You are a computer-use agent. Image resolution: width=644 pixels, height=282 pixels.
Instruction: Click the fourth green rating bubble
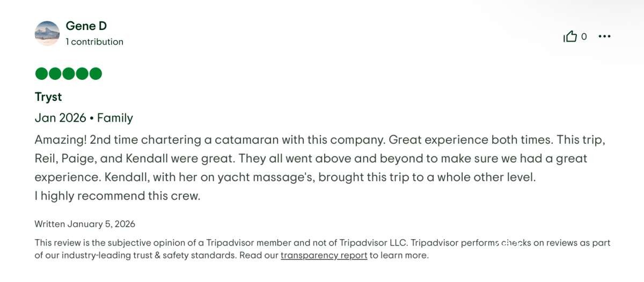82,73
